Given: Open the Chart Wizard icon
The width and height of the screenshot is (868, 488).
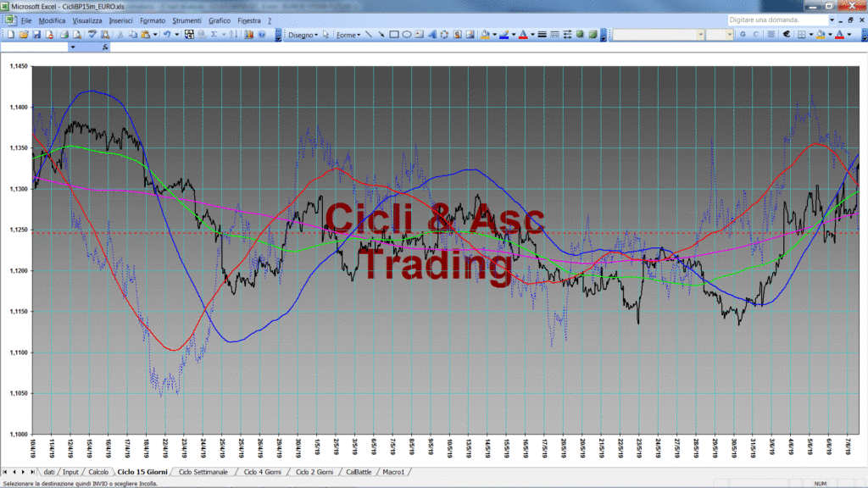Looking at the screenshot, I should pos(249,35).
